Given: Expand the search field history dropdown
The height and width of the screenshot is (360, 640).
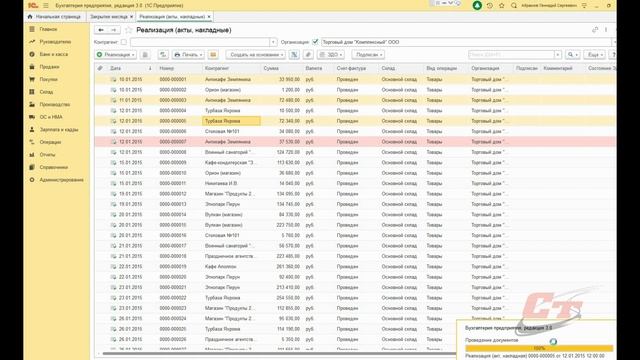Looking at the screenshot, I should click(x=558, y=55).
